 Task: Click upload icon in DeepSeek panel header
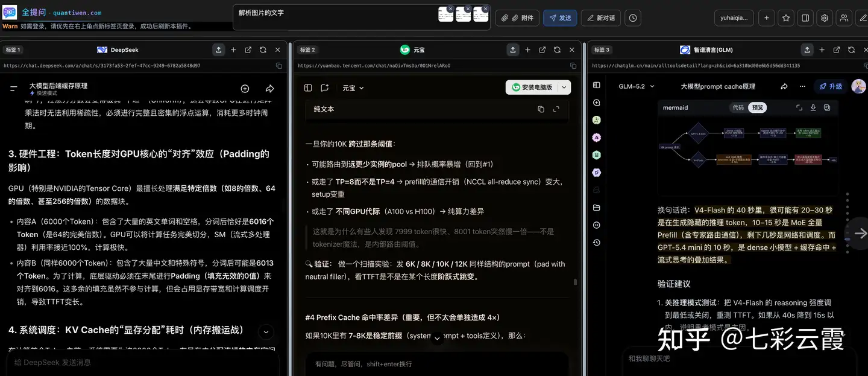[x=218, y=50]
